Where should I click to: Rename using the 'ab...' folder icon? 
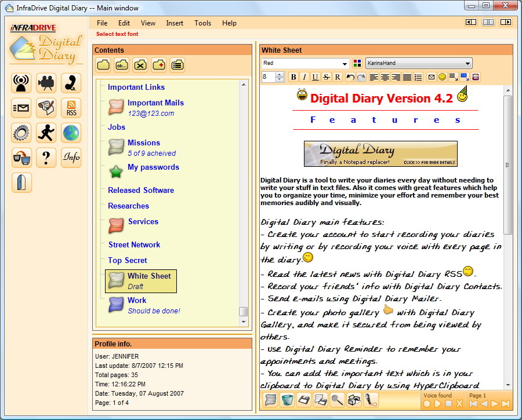(x=122, y=65)
